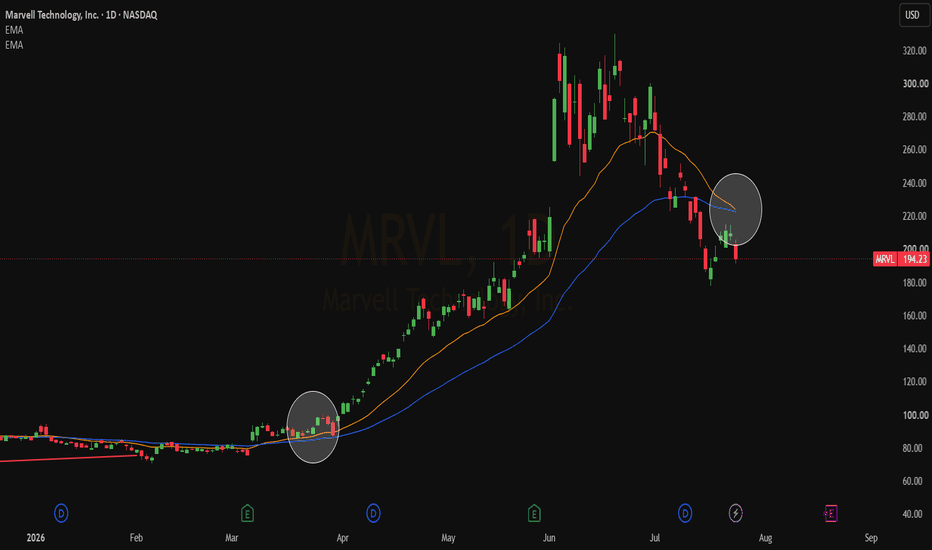Open the green earnings marker just before Jun
Image resolution: width=932 pixels, height=550 pixels.
click(534, 513)
